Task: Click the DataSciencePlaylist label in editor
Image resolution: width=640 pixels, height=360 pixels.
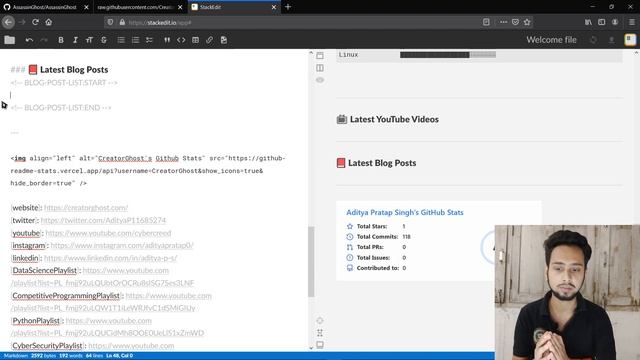Action: point(44,271)
